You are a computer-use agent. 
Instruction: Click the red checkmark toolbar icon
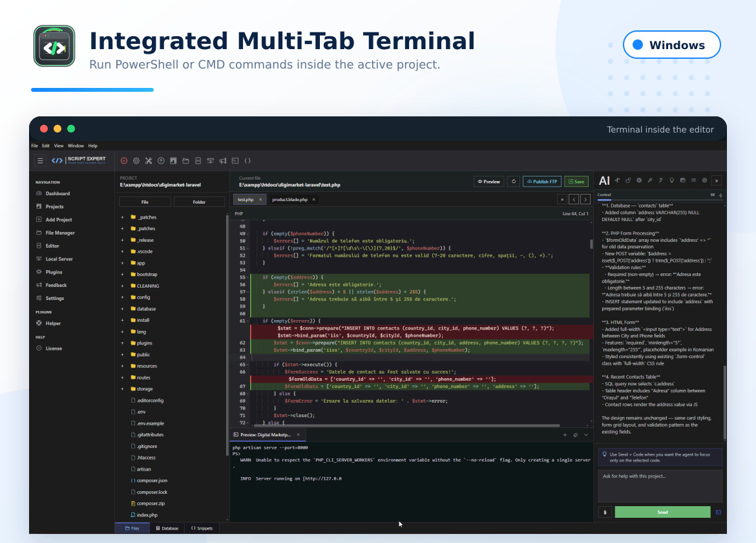[124, 161]
